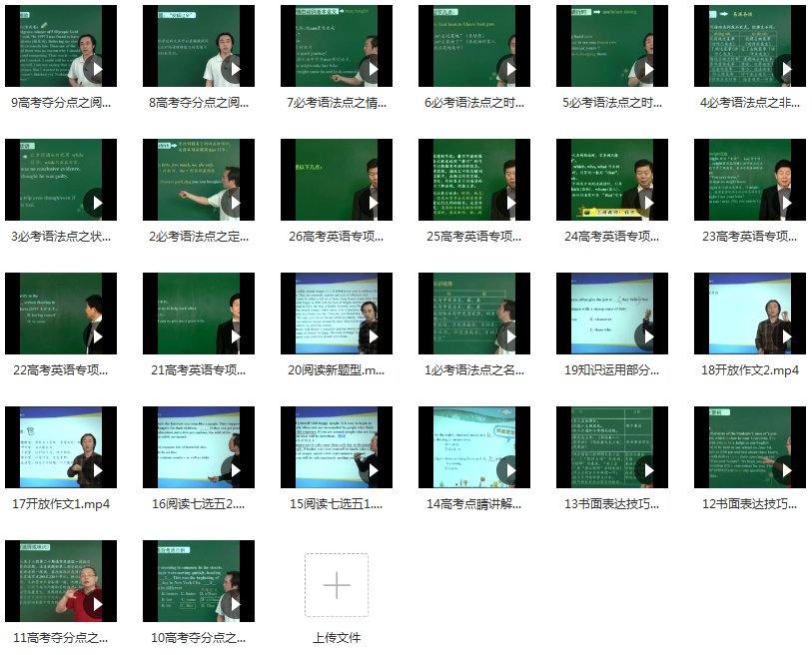Click the plus icon to upload file

(337, 584)
